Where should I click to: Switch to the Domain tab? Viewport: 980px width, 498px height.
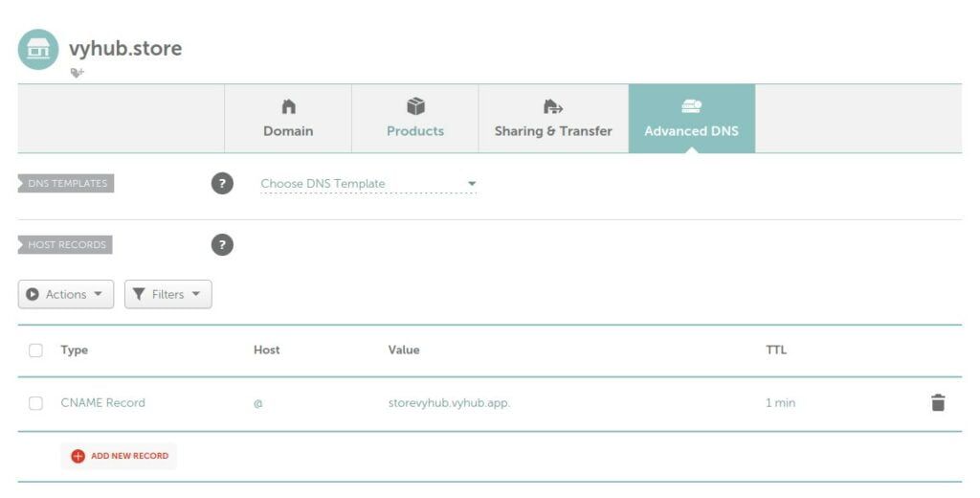[x=288, y=118]
